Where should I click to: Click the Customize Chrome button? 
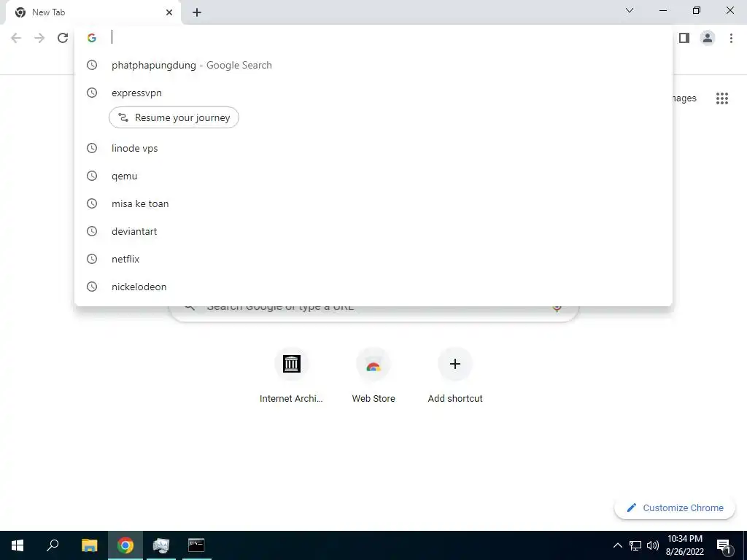click(x=675, y=507)
